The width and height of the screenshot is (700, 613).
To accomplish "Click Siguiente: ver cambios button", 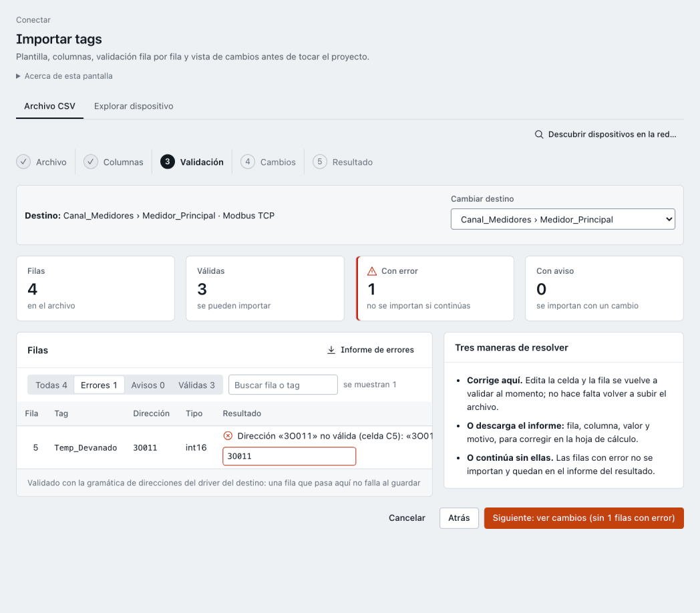I will 584,518.
